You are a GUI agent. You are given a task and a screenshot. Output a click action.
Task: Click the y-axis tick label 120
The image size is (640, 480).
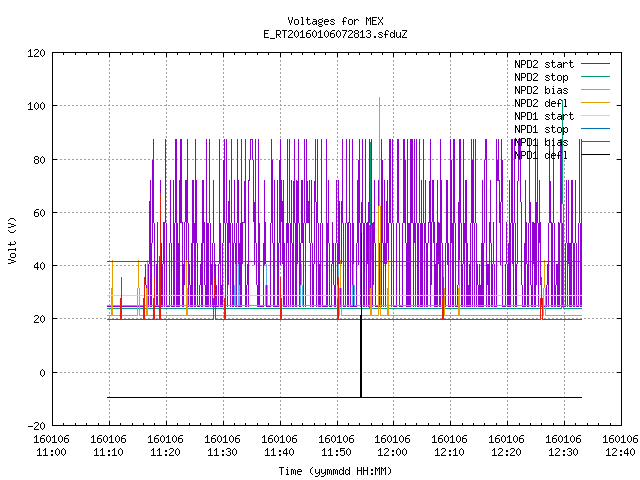[x=36, y=53]
